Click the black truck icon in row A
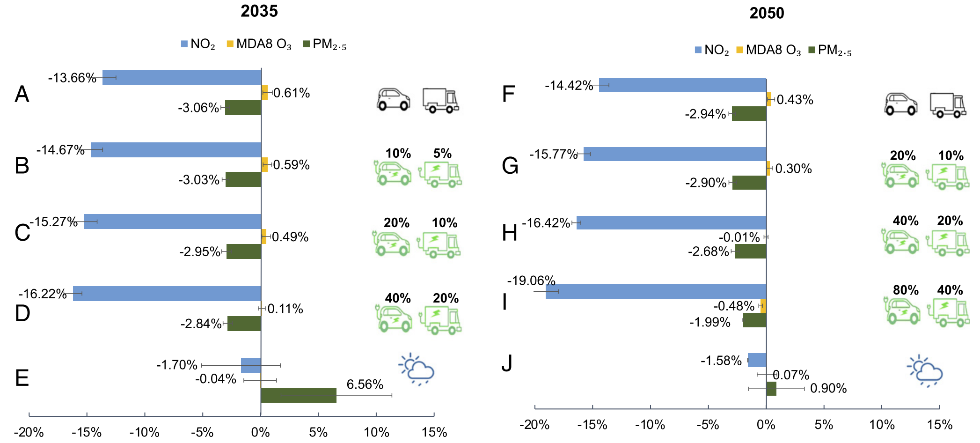Viewport: 980px width, 443px height. point(440,100)
